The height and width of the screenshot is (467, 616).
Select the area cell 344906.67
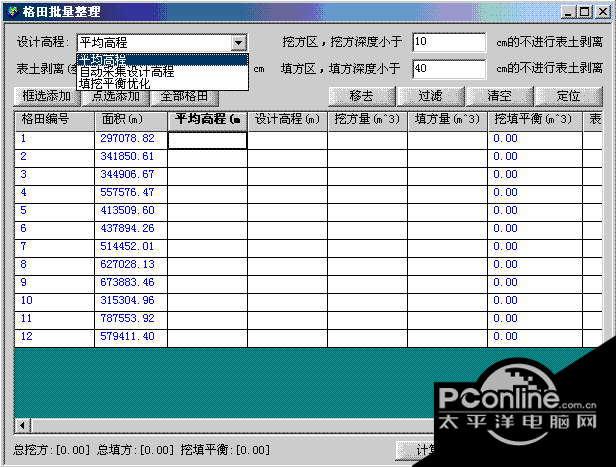coord(131,176)
